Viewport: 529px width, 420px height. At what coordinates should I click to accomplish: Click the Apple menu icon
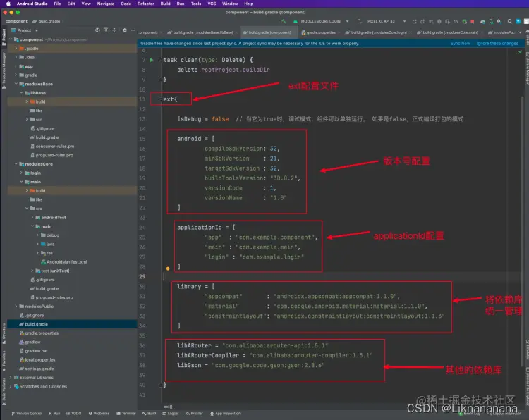(x=8, y=4)
